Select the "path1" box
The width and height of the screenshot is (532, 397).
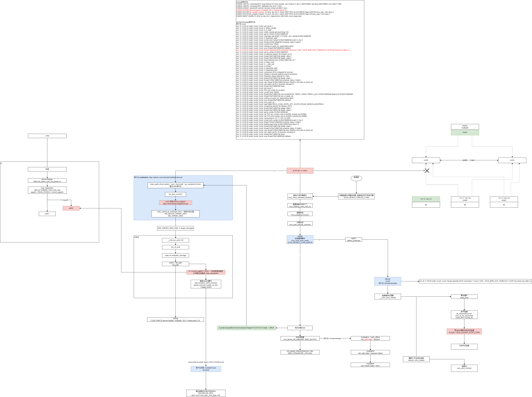pos(47,214)
